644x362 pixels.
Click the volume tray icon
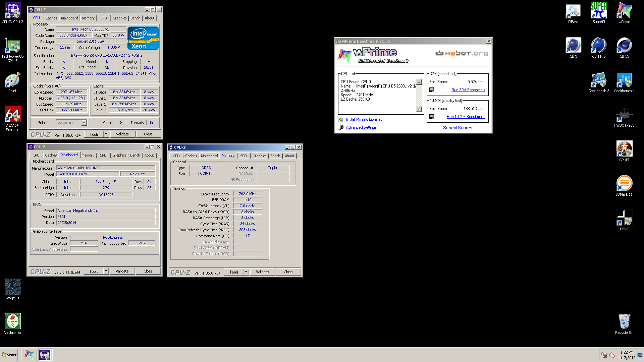pos(612,355)
